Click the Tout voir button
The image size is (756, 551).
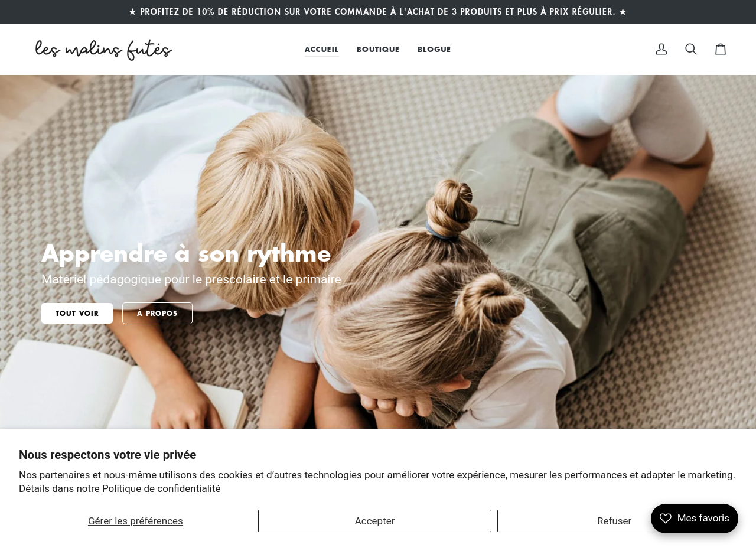[x=77, y=313]
